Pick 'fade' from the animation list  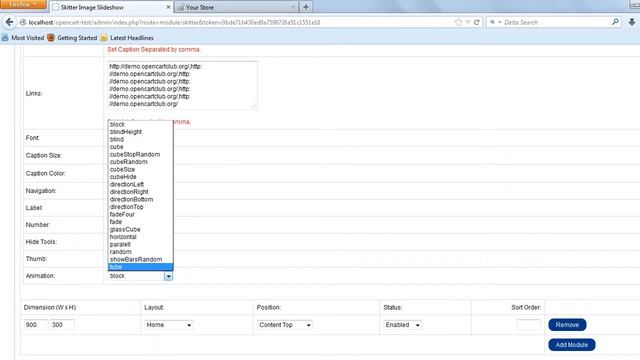[x=140, y=222]
